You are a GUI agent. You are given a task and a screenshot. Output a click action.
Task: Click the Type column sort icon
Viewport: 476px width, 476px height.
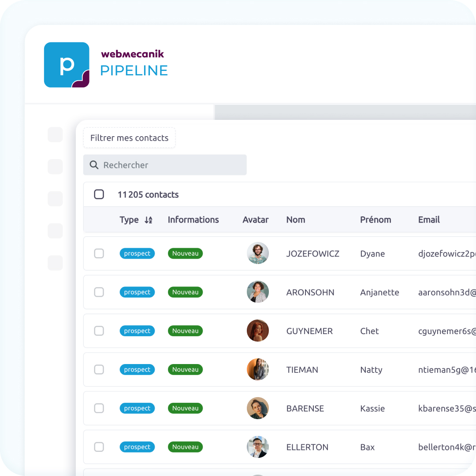[x=149, y=220]
